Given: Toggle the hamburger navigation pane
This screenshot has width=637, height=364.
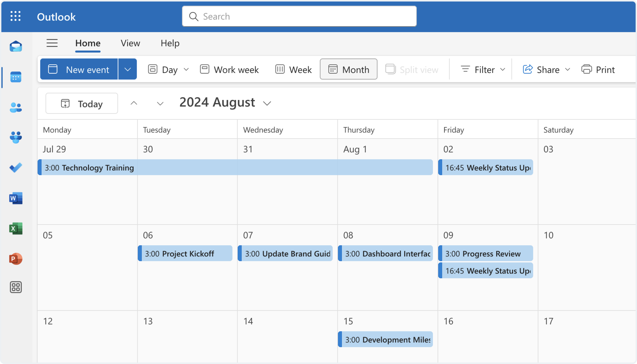Looking at the screenshot, I should (x=52, y=43).
